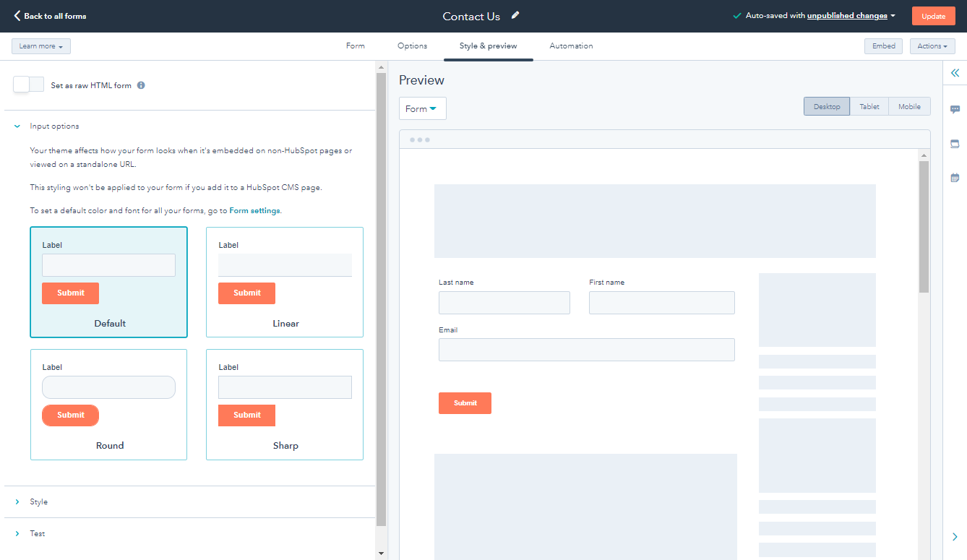
Task: Click the info icon beside raw HTML form
Action: tap(141, 85)
